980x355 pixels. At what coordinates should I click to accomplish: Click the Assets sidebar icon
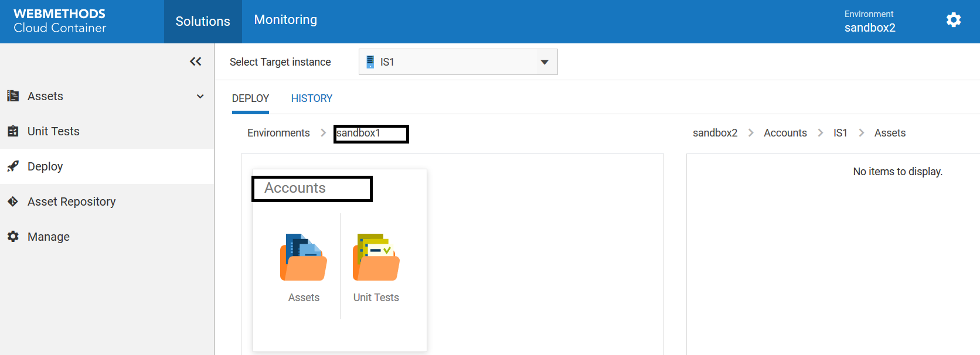(x=13, y=96)
